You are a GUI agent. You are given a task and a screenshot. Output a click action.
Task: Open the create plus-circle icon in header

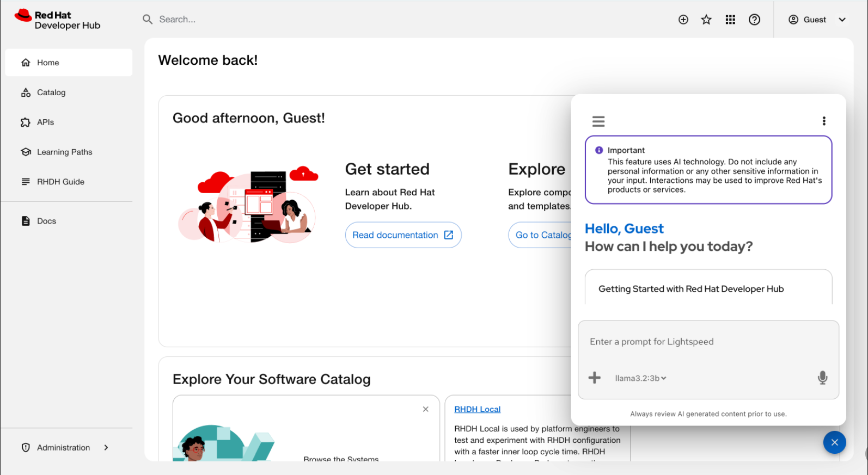pos(683,20)
